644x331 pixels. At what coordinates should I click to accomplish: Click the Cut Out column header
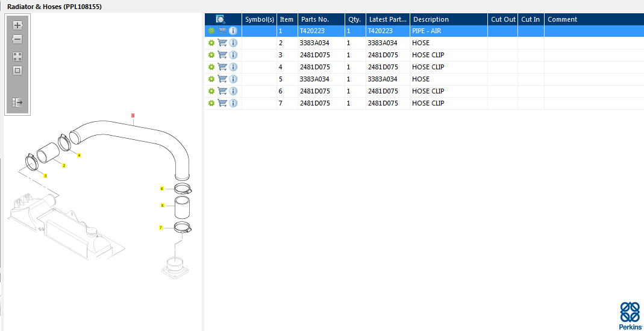(502, 19)
